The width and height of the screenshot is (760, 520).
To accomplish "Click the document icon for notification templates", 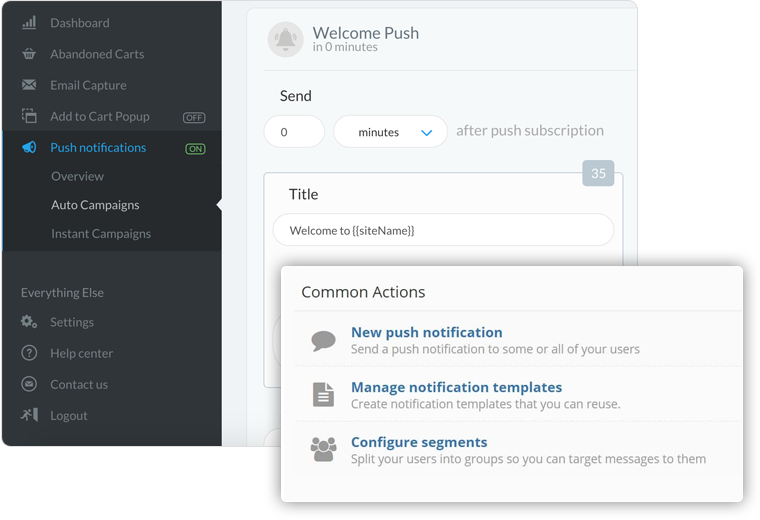I will [x=323, y=394].
